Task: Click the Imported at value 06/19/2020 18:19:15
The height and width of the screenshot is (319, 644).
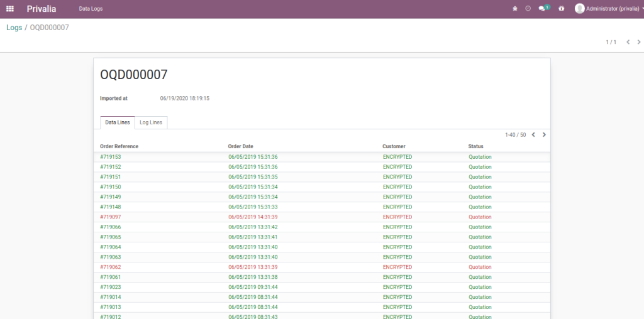Action: (185, 99)
